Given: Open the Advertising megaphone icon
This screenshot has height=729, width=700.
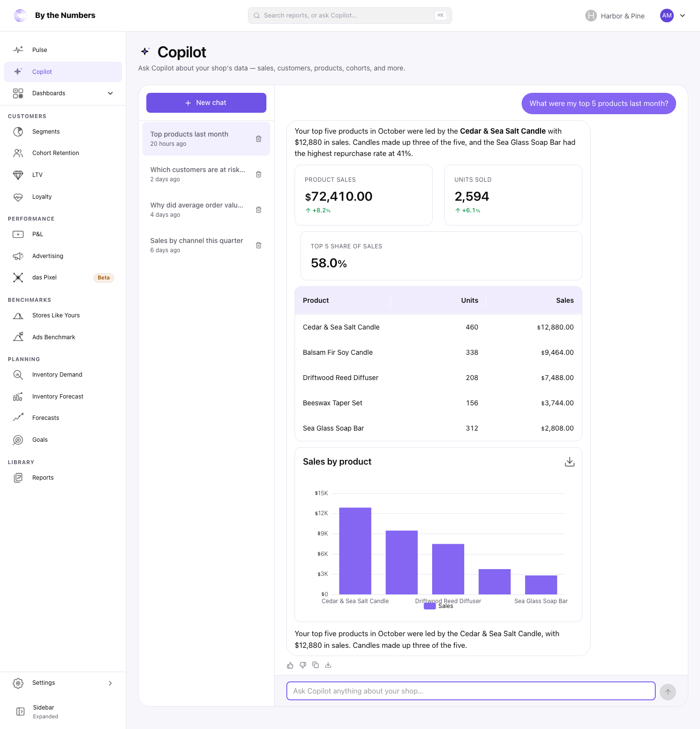Looking at the screenshot, I should pyautogui.click(x=18, y=256).
